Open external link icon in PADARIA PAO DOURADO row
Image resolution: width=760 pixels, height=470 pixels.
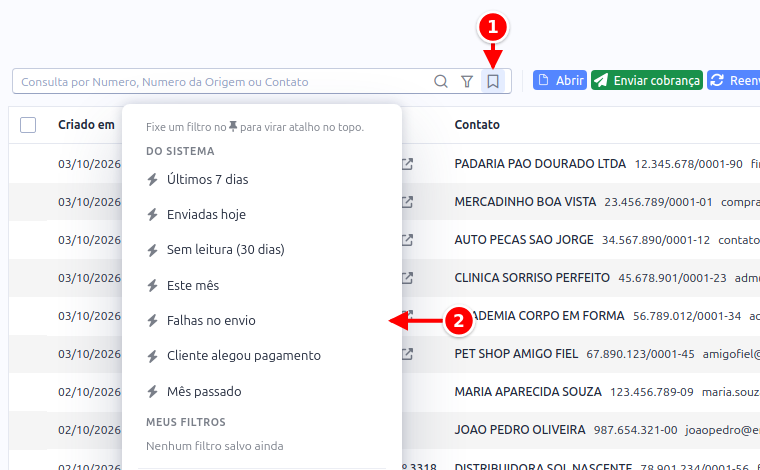pos(407,164)
